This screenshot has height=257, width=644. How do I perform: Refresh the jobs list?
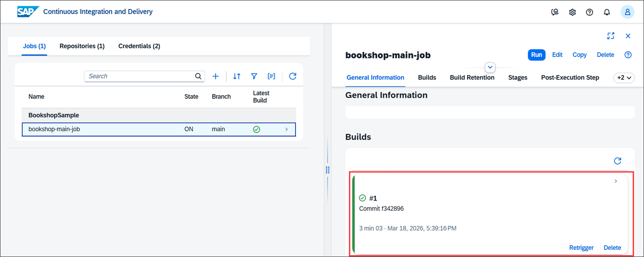coord(292,76)
